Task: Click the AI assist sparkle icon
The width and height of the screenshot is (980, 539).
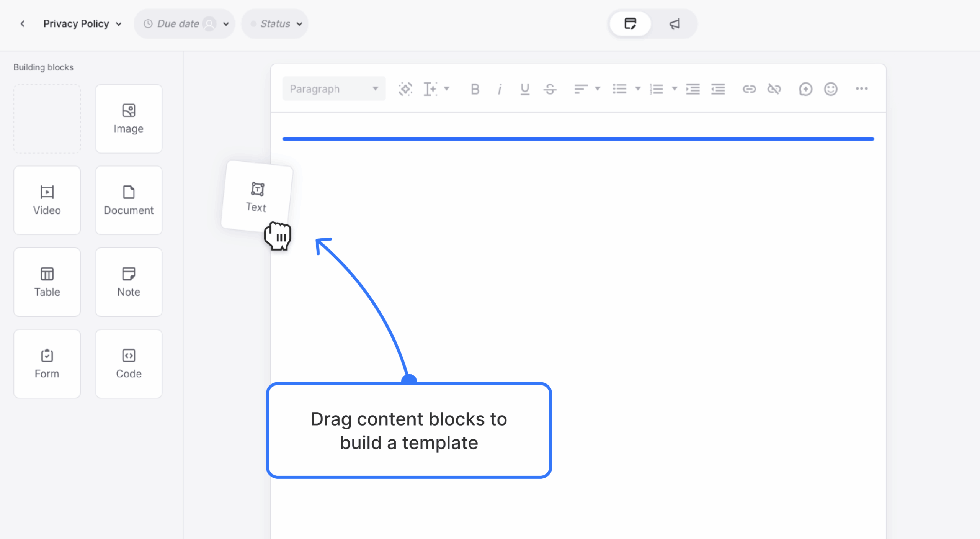Action: point(405,89)
